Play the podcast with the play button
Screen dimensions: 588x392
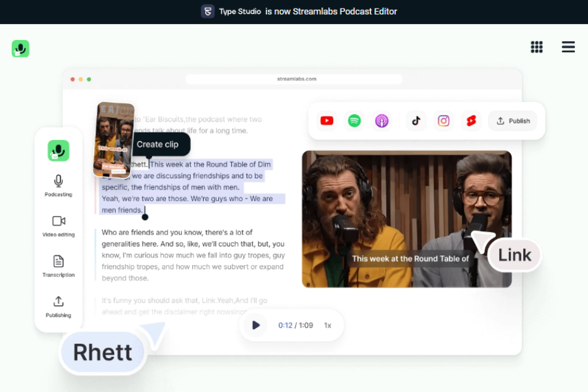pos(255,325)
